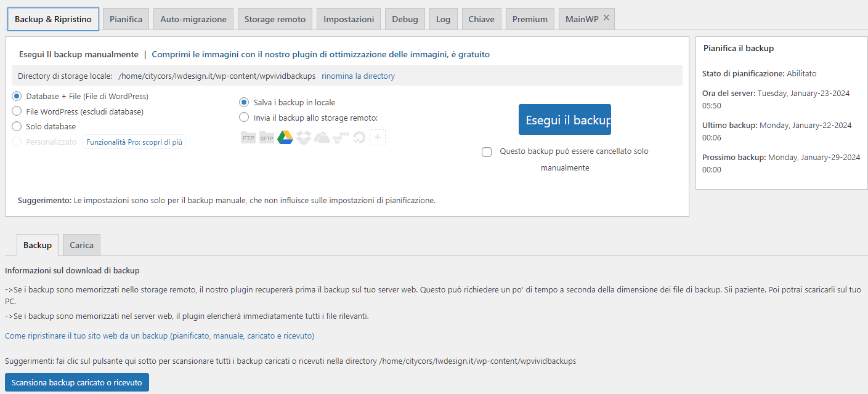Select File WordPress (escludi database) option
The image size is (868, 394).
pyautogui.click(x=17, y=111)
